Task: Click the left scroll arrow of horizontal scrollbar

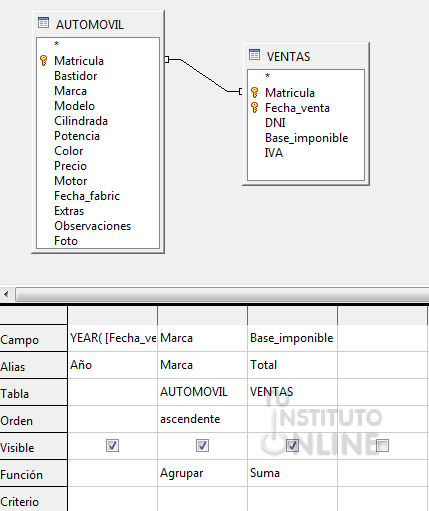Action: pos(6,295)
